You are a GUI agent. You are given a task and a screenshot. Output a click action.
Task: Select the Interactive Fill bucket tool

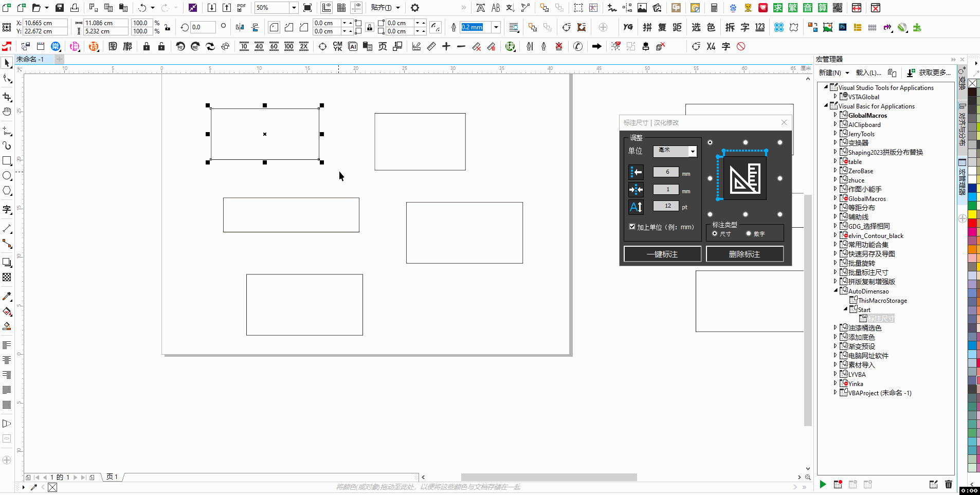[7, 311]
